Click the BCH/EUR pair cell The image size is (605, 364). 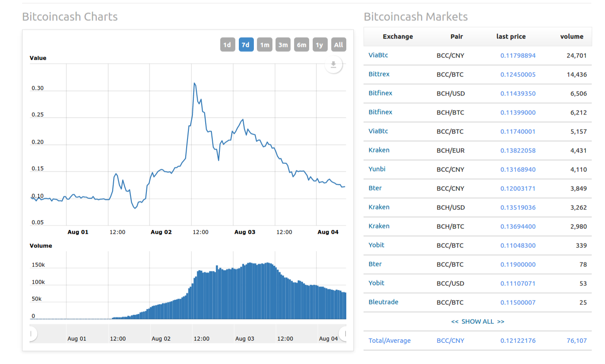(x=450, y=151)
